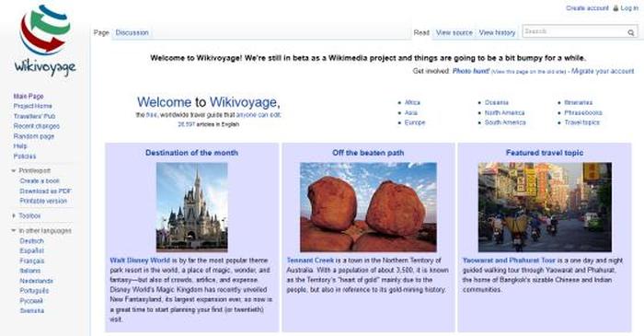The image size is (644, 336).
Task: Open the Bangkok street scene thumbnail
Action: [545, 207]
